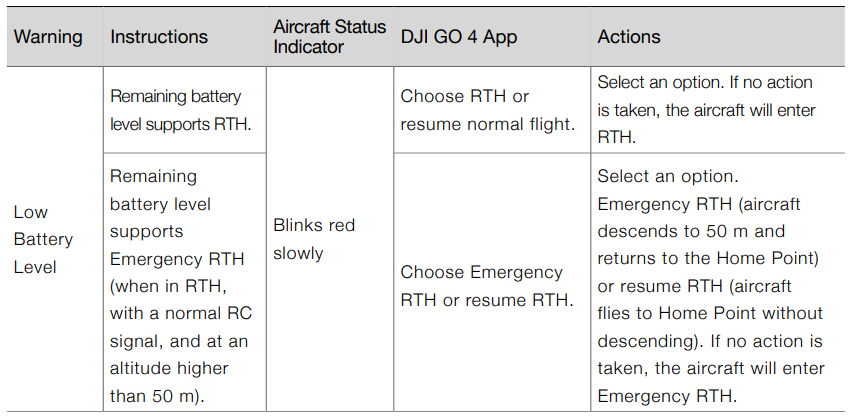Select 'returns to the Home Point)' text
Viewport: 848px width, 420px height.
708,259
